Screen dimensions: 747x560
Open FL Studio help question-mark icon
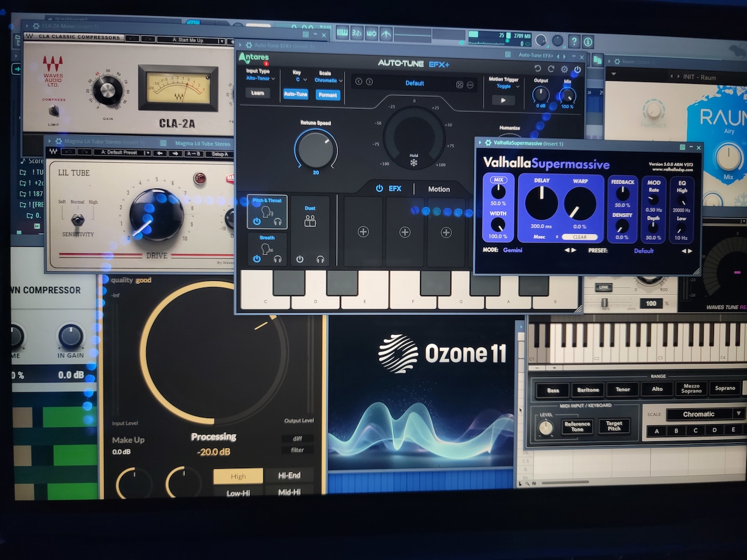[574, 41]
